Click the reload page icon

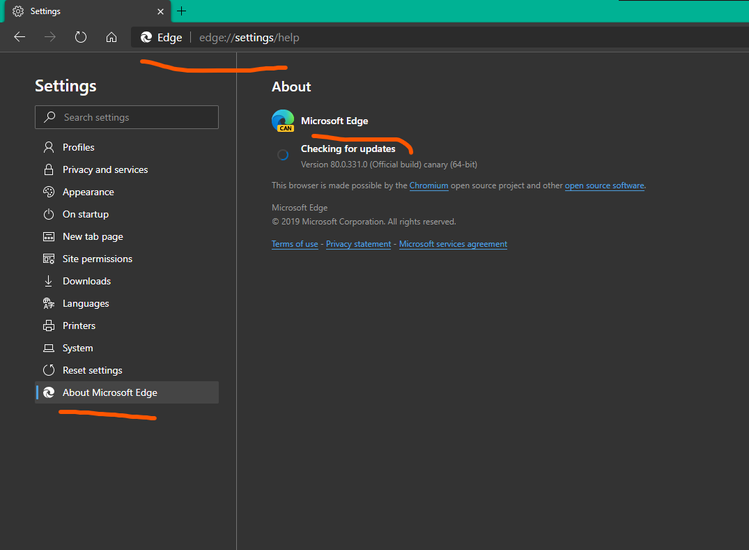click(81, 38)
